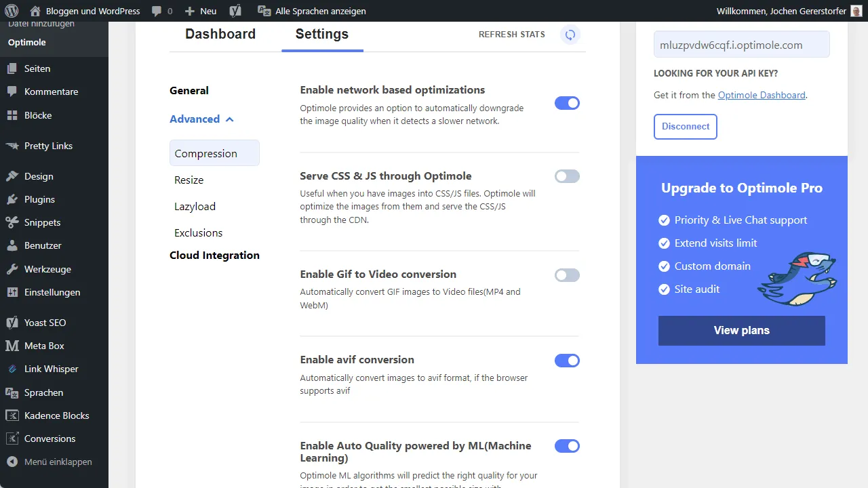Click the Meta Box M icon
Image resolution: width=868 pixels, height=488 pixels.
click(12, 346)
